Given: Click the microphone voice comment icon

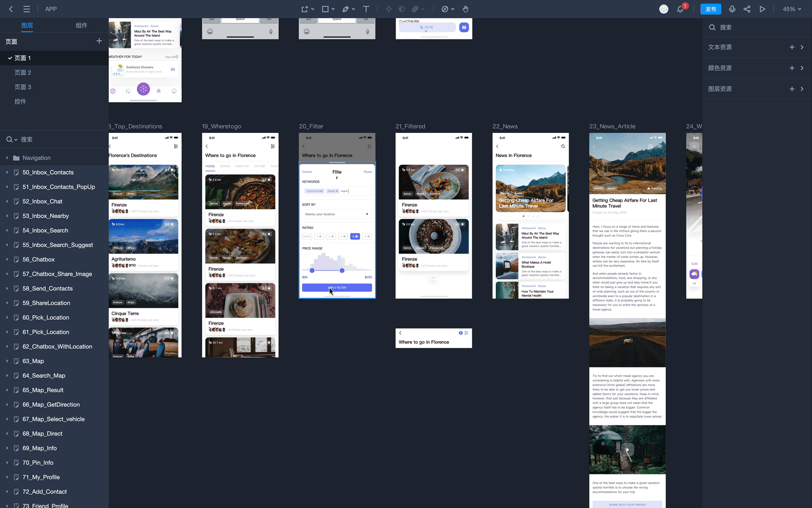Looking at the screenshot, I should [732, 9].
